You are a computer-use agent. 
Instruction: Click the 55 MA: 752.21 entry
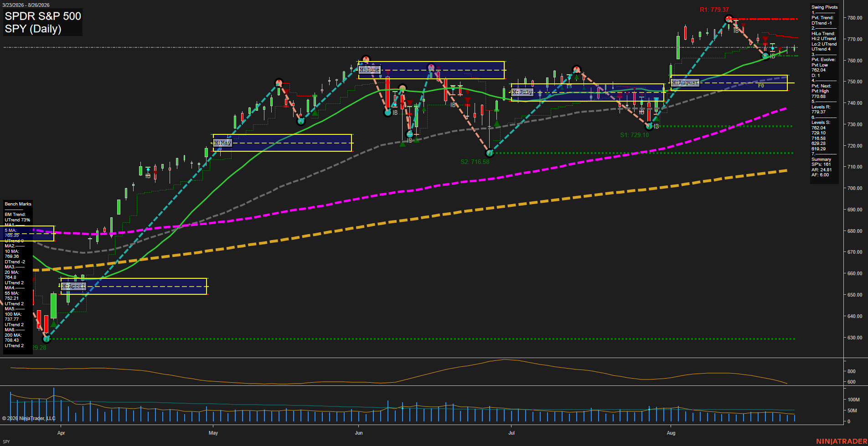(12, 296)
